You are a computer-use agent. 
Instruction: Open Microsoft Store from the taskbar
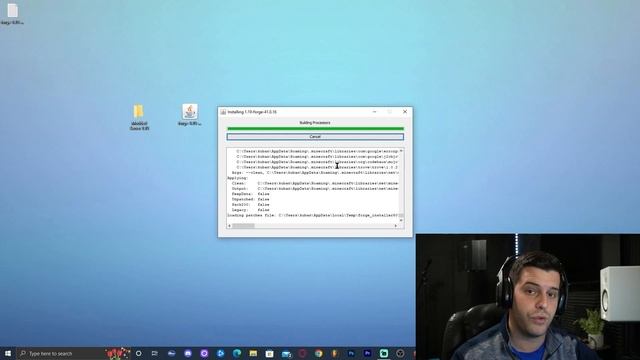pyautogui.click(x=269, y=353)
